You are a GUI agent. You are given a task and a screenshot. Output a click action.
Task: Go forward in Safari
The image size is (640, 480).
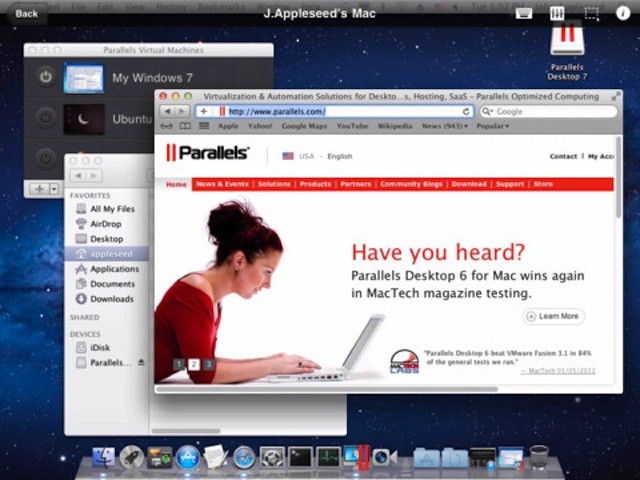(182, 111)
